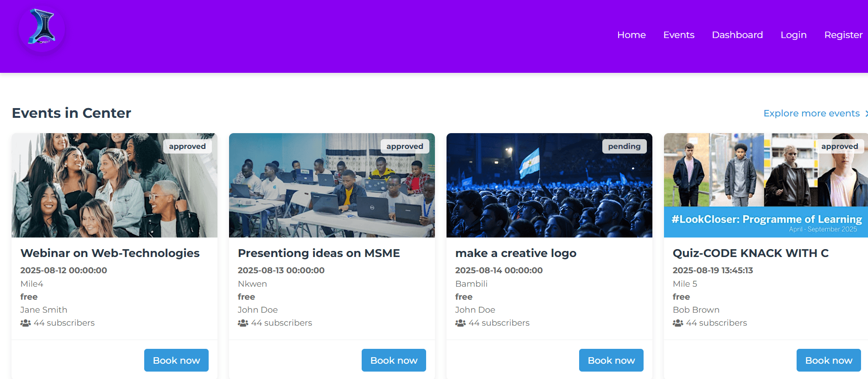
Task: Book now for Quiz-CODE KNACK WITH C
Action: [x=829, y=360]
